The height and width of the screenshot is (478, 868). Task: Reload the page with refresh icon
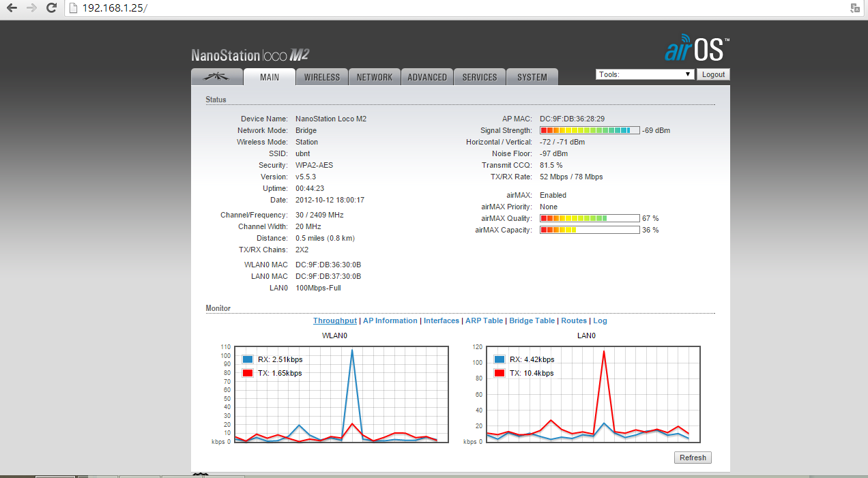[x=51, y=8]
